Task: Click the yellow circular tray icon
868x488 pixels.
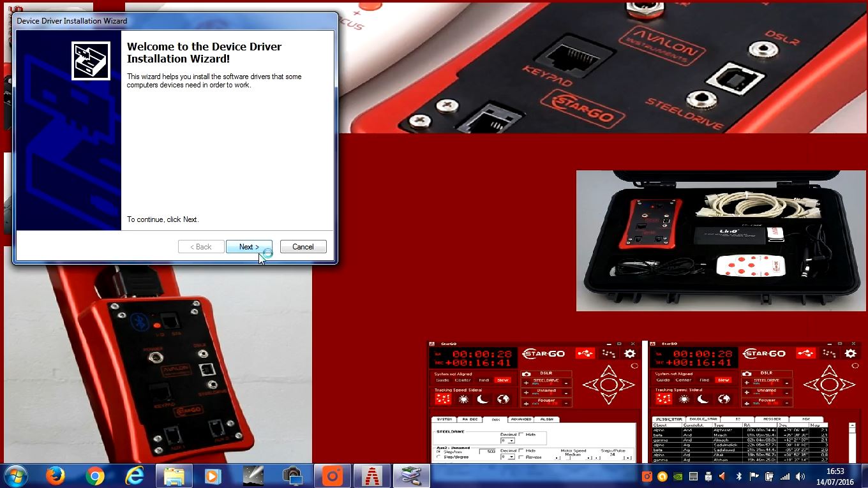Action: pyautogui.click(x=662, y=477)
